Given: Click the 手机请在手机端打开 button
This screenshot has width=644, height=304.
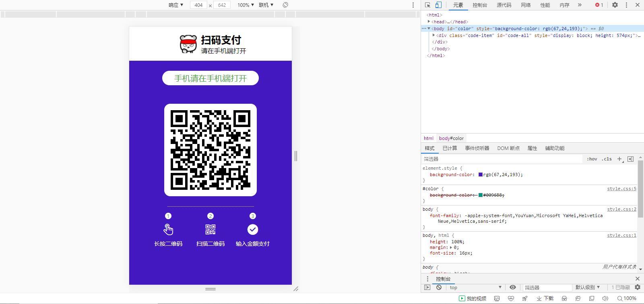Looking at the screenshot, I should pos(211,78).
